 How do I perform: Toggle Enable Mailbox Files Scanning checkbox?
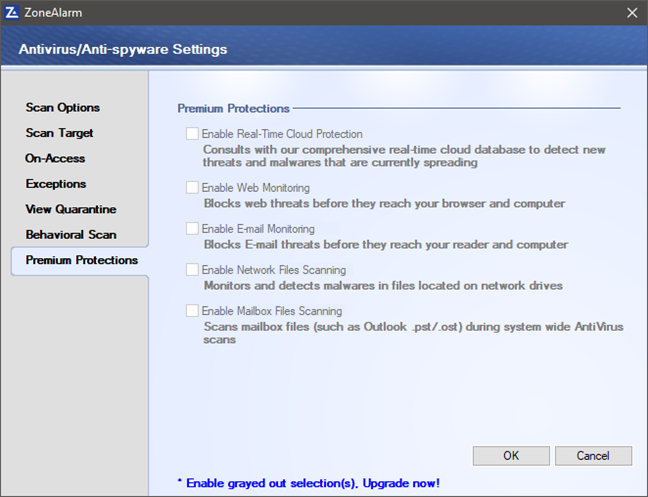click(x=192, y=310)
